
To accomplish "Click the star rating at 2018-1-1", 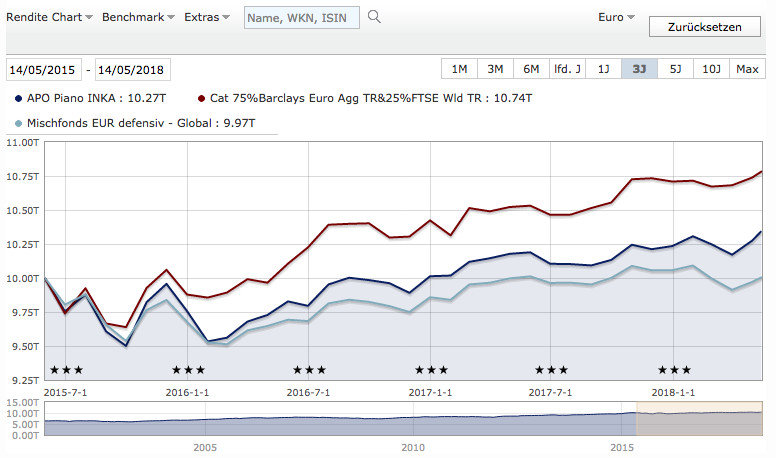I will pyautogui.click(x=674, y=370).
